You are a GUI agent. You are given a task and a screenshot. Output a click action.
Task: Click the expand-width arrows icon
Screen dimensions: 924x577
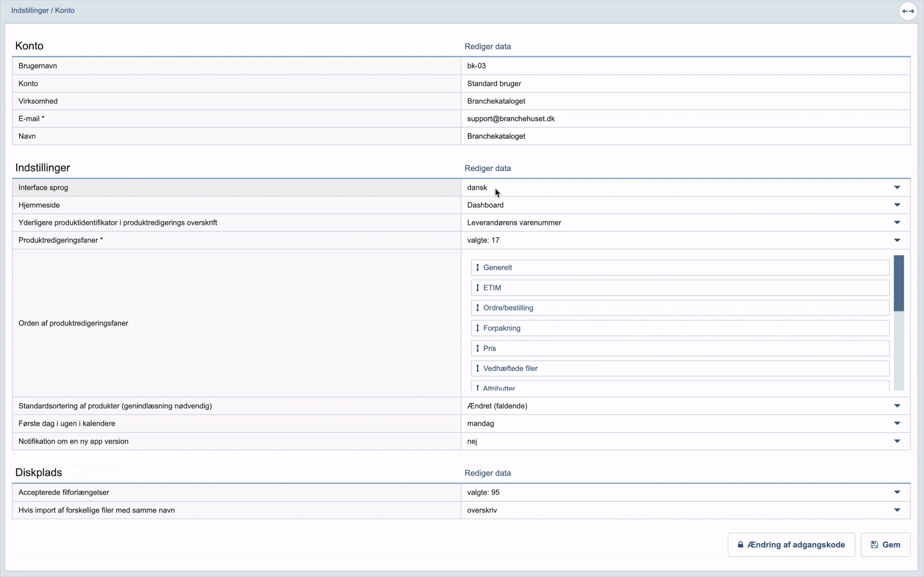(908, 11)
